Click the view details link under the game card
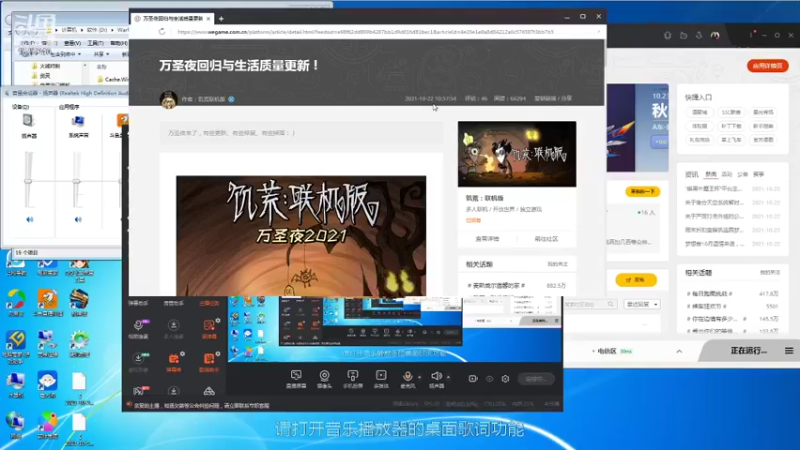Viewport: 800px width, 450px height. (x=487, y=239)
